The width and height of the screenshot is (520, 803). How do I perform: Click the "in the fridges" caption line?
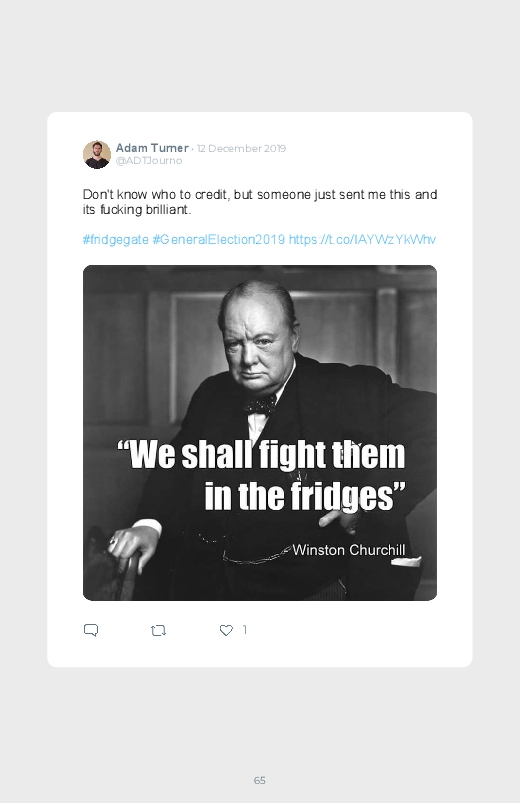coord(305,495)
